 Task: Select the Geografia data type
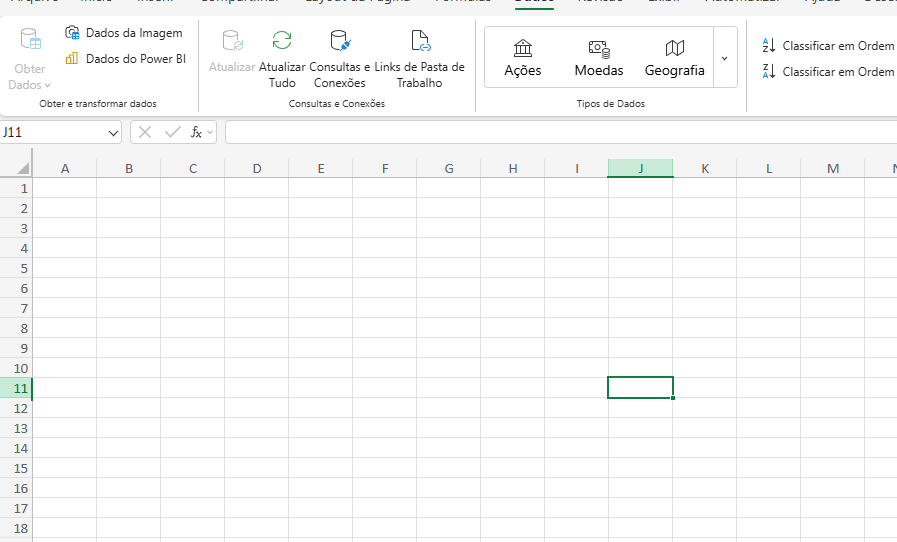tap(674, 58)
